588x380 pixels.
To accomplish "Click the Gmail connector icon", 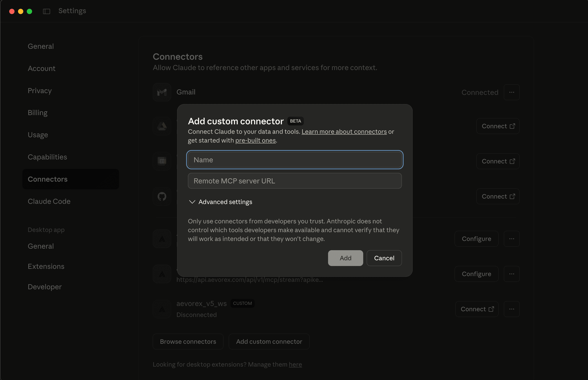I will [162, 92].
